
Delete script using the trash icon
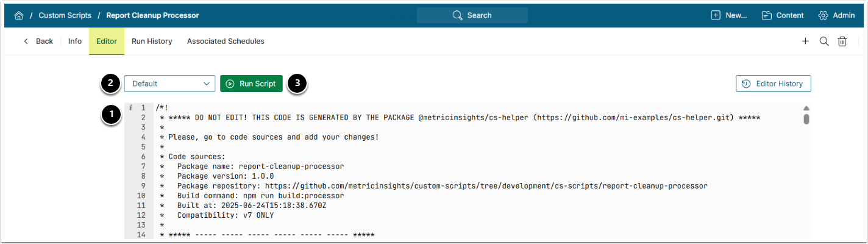pyautogui.click(x=842, y=41)
